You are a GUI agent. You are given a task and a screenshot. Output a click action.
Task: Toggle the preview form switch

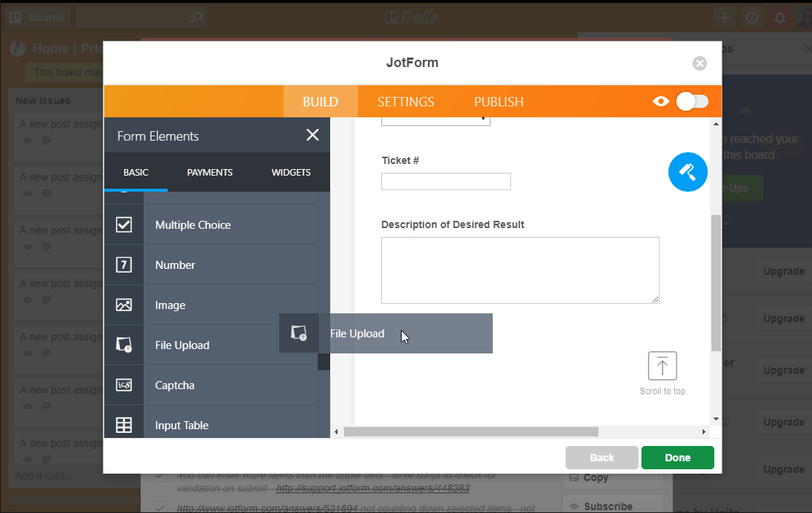tap(692, 102)
